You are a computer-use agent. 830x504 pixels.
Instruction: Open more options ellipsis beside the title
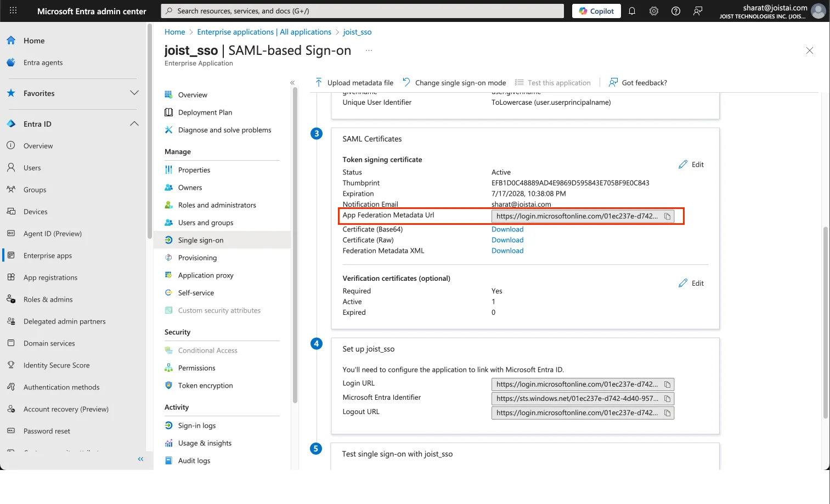(369, 50)
